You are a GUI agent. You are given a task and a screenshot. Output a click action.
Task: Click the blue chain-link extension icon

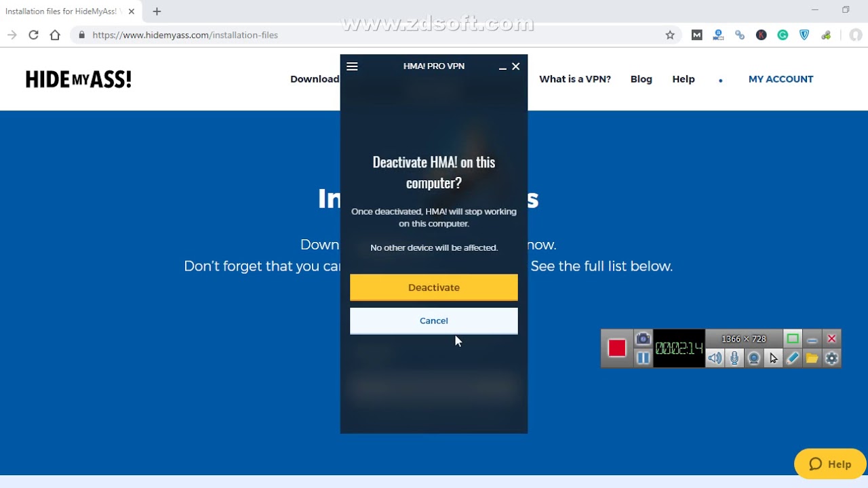click(x=740, y=35)
